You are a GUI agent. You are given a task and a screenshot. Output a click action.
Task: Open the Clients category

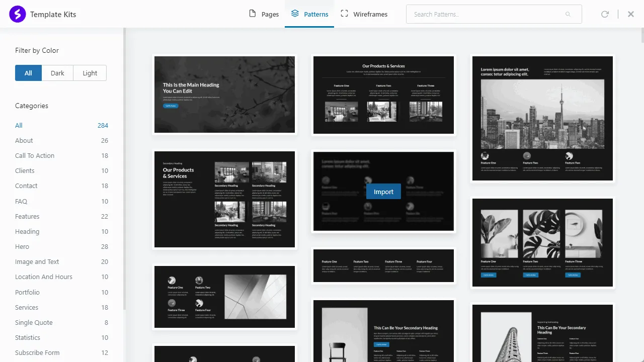pyautogui.click(x=61, y=171)
